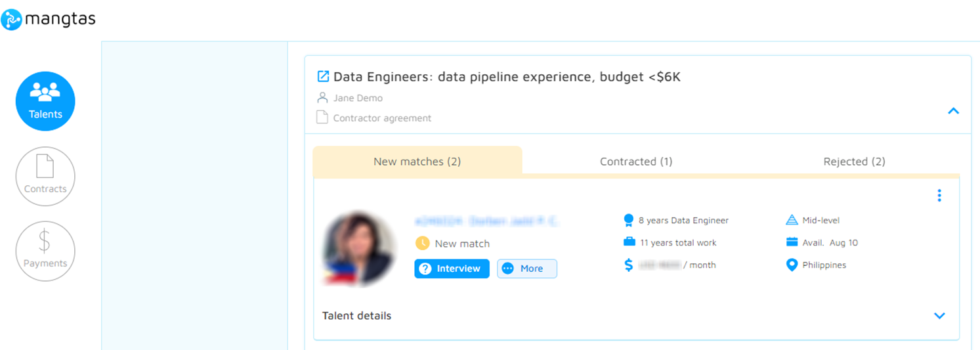This screenshot has width=980, height=350.
Task: Open the Payments dollar icon section
Action: [x=45, y=251]
